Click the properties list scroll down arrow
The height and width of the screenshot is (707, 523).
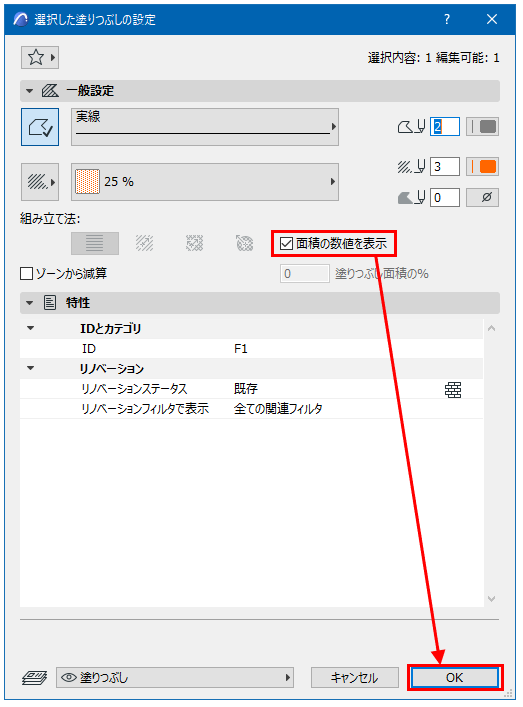[491, 599]
